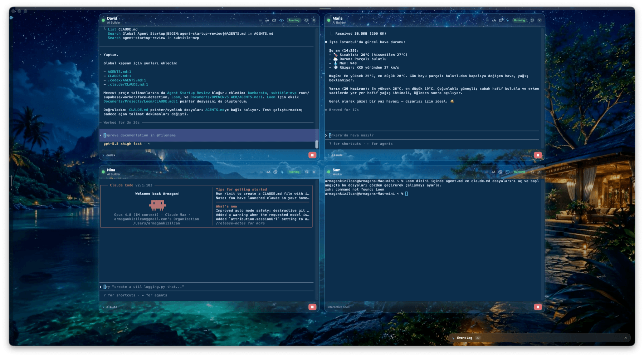Expand the claude footer chevron in Maria panel
This screenshot has width=644, height=357.
pyautogui.click(x=329, y=155)
